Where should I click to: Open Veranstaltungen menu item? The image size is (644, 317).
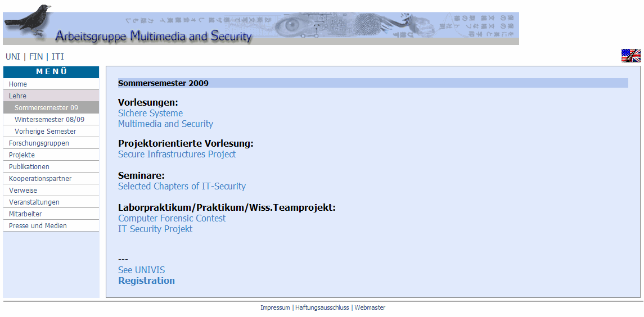pyautogui.click(x=51, y=202)
